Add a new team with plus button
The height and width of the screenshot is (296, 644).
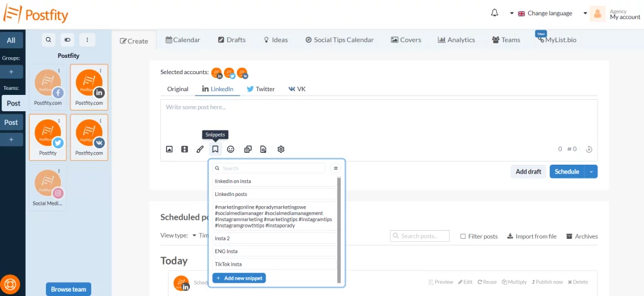click(11, 140)
